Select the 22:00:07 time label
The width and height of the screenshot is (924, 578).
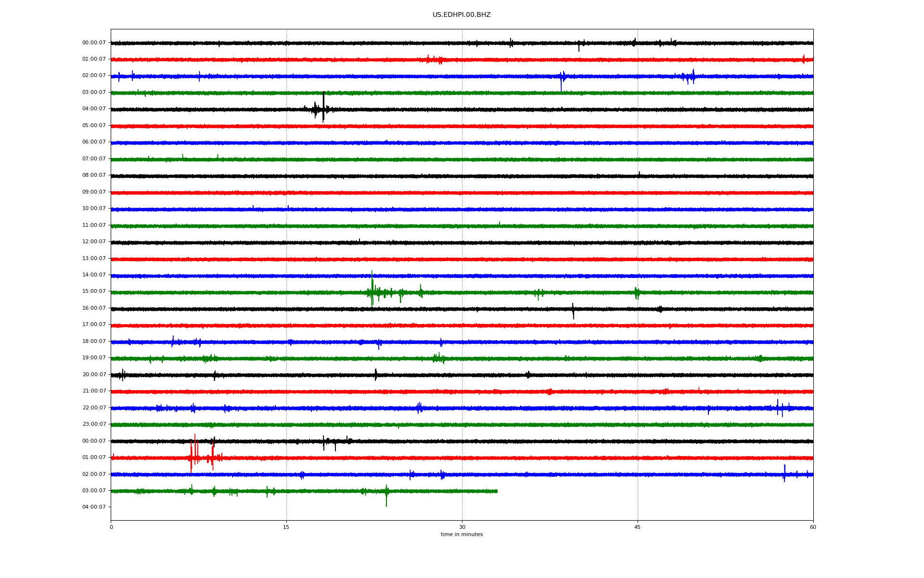pyautogui.click(x=94, y=408)
